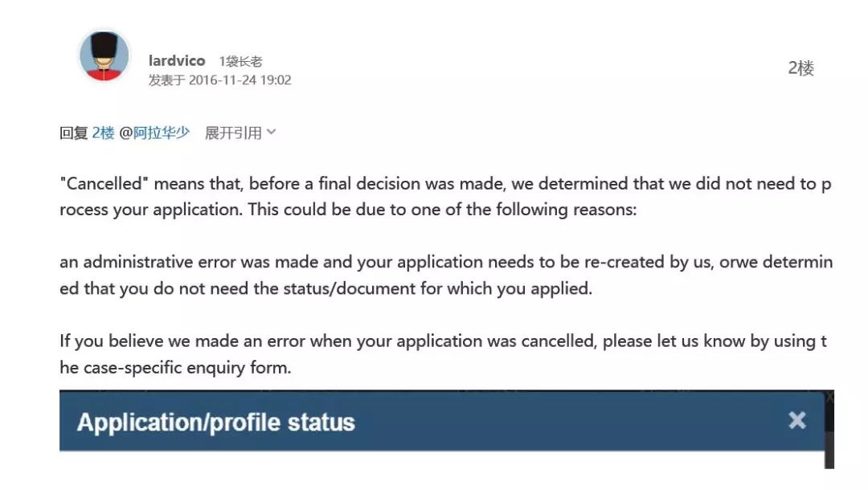Open the lardvico username profile link
The width and height of the screenshot is (868, 490).
click(x=177, y=61)
